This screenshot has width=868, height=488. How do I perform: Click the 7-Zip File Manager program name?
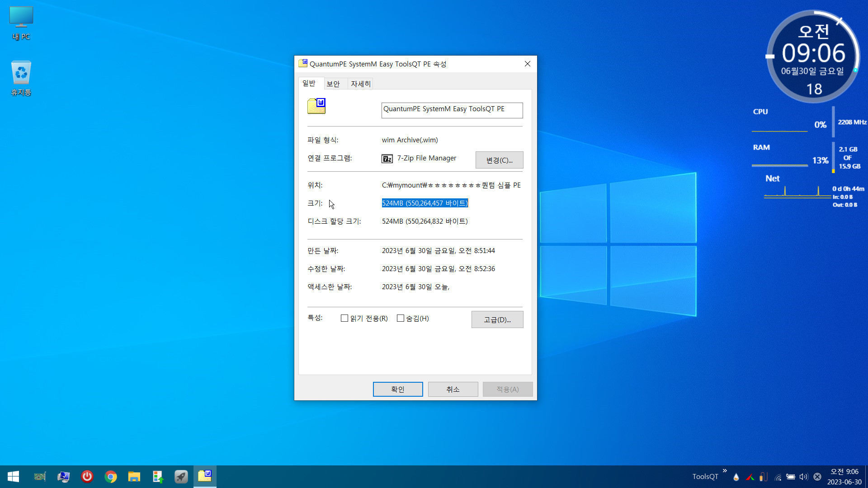coord(427,158)
